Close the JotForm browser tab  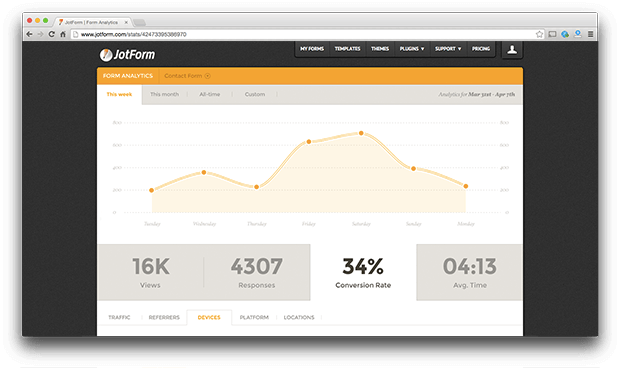126,23
